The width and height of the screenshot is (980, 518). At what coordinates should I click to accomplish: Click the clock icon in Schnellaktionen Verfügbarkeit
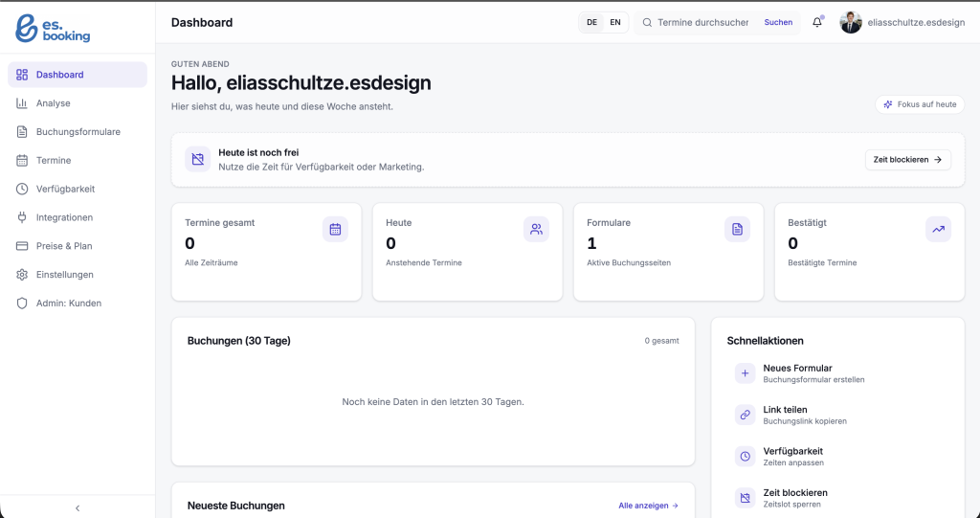(745, 457)
